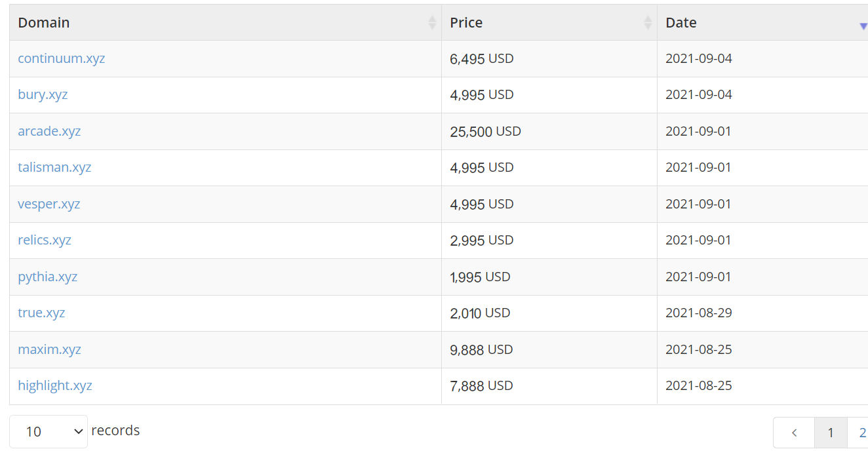868x468 pixels.
Task: Open relics.xyz domain link
Action: click(x=45, y=240)
